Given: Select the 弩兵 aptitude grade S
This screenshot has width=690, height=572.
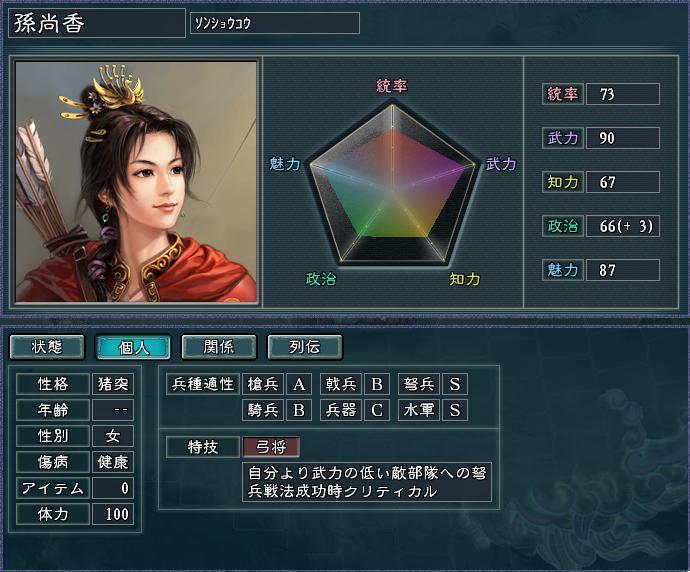Looking at the screenshot, I should click(x=455, y=384).
